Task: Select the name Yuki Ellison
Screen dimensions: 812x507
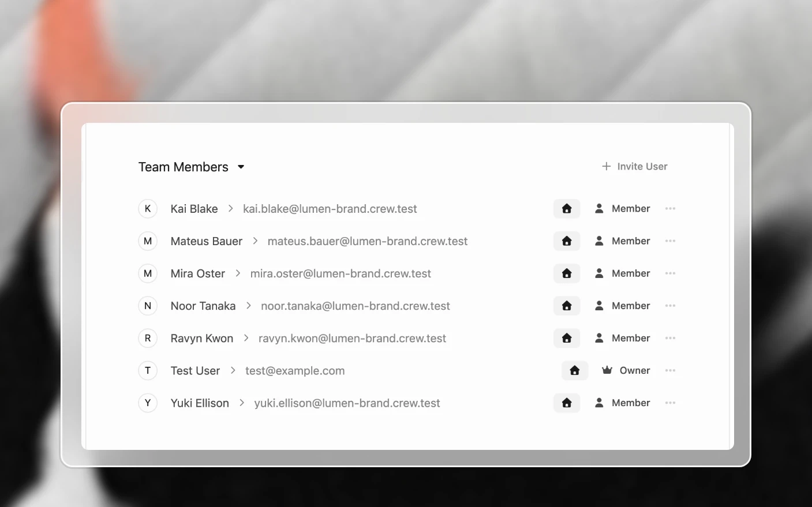Action: coord(200,403)
